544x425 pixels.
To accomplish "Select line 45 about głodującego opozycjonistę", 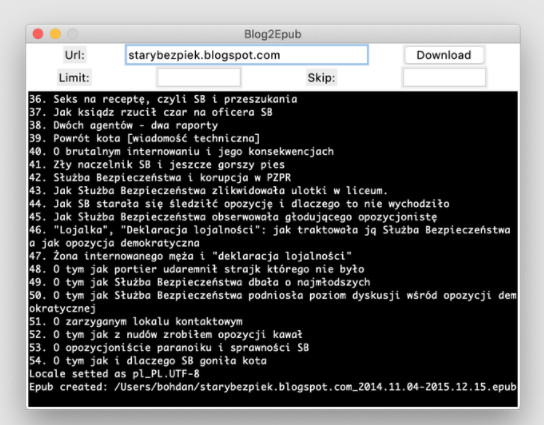I will tap(233, 217).
